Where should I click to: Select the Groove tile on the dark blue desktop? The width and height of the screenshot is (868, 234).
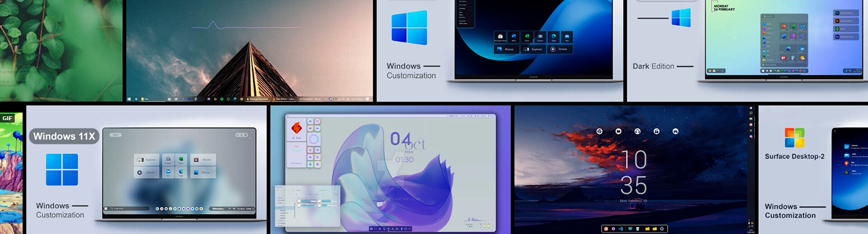tap(560, 49)
